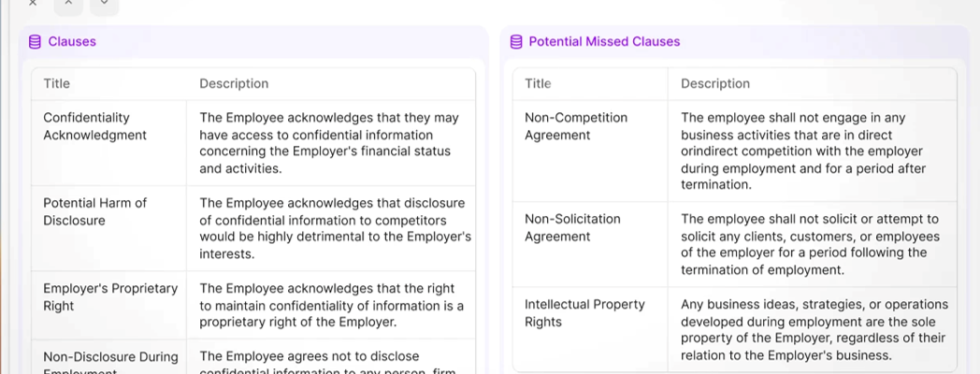
Task: Click Description column header in Clauses table
Action: click(x=234, y=83)
